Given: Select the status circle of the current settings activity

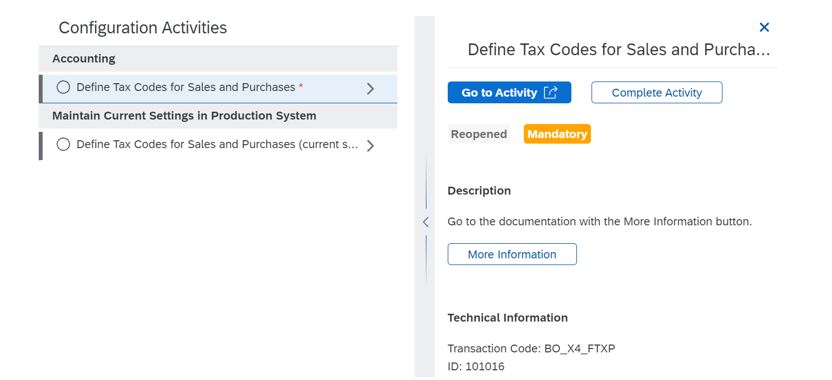Looking at the screenshot, I should [63, 144].
